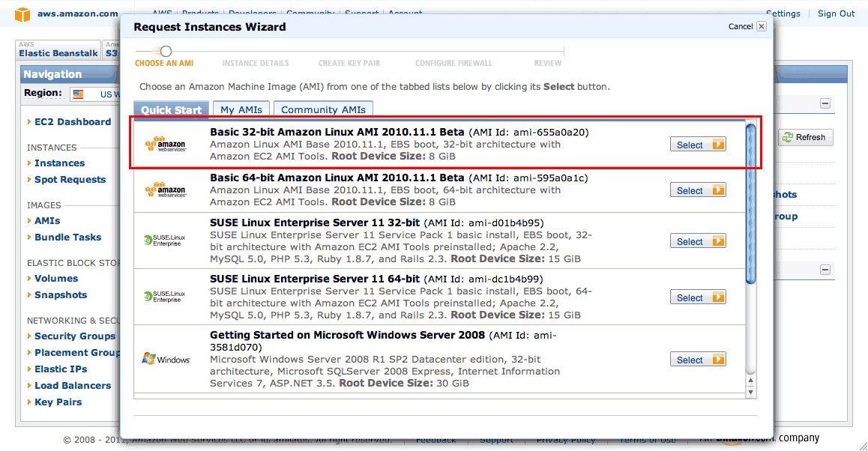Image resolution: width=868 pixels, height=451 pixels.
Task: Select SUSE Linux Enterprise Server 11 64-bit
Action: point(698,297)
